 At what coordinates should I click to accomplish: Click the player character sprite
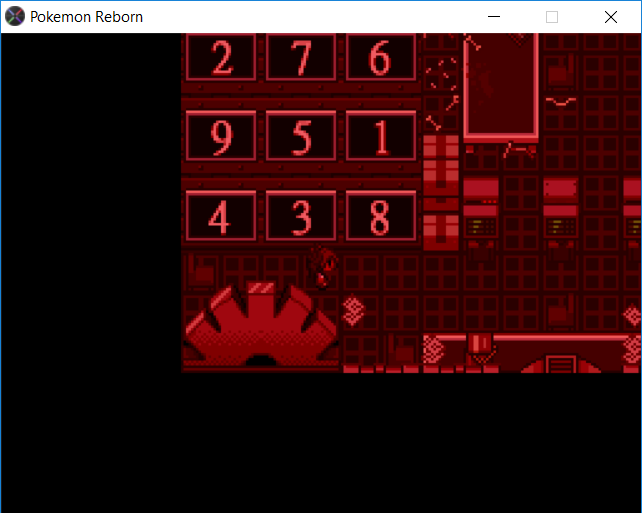tap(323, 266)
